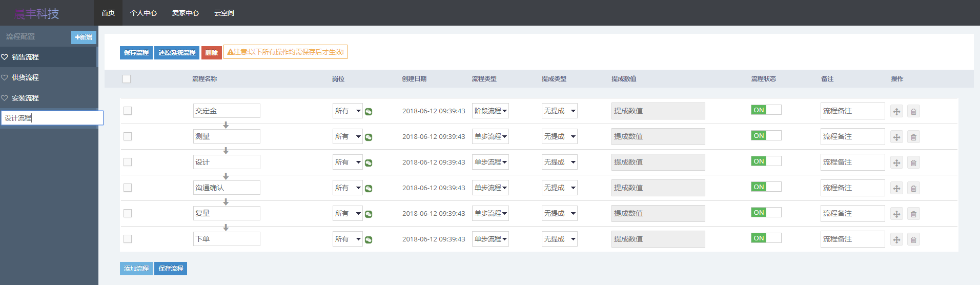
Task: Open the 岗位 dropdown in 测量 row
Action: tap(348, 136)
